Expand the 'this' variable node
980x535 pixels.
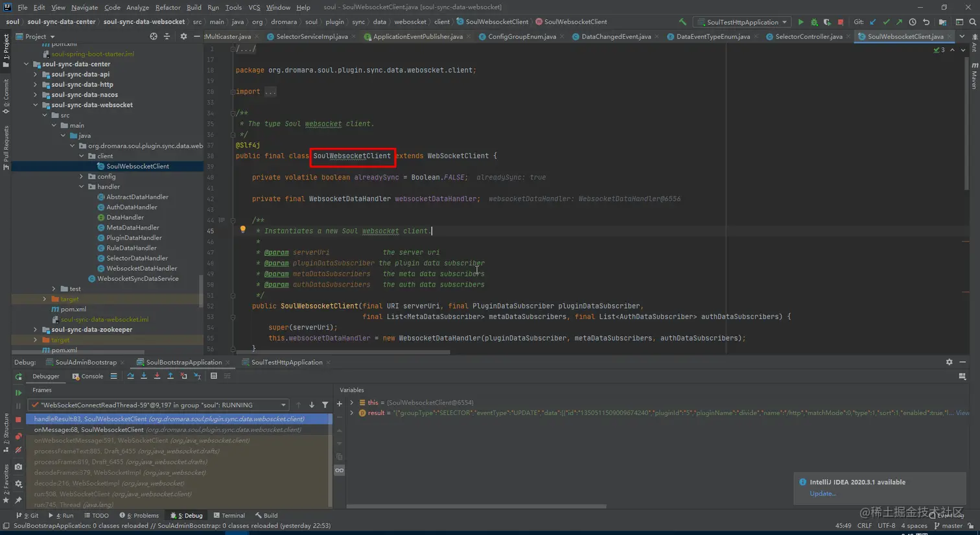352,403
